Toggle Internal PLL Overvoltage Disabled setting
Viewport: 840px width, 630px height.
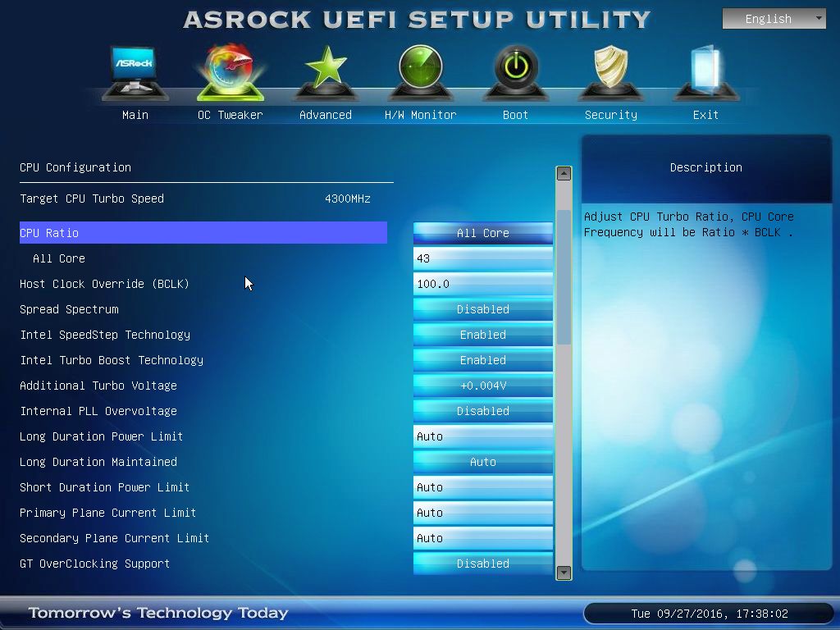(482, 411)
